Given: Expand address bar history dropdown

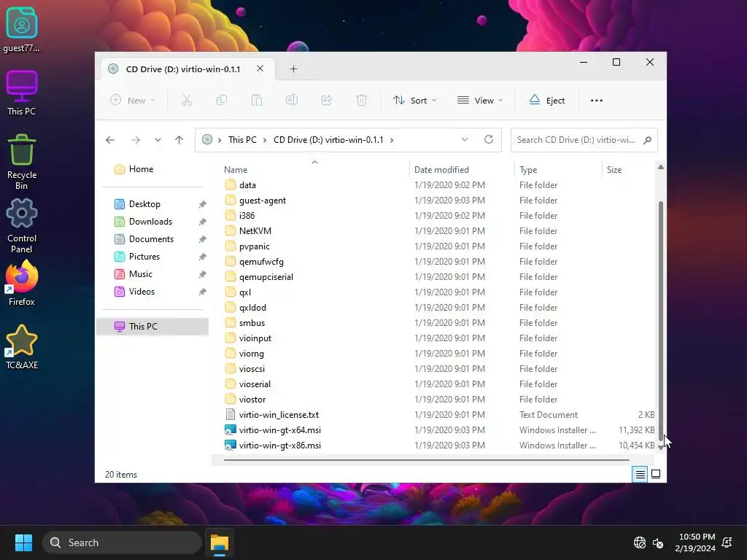Looking at the screenshot, I should (465, 139).
